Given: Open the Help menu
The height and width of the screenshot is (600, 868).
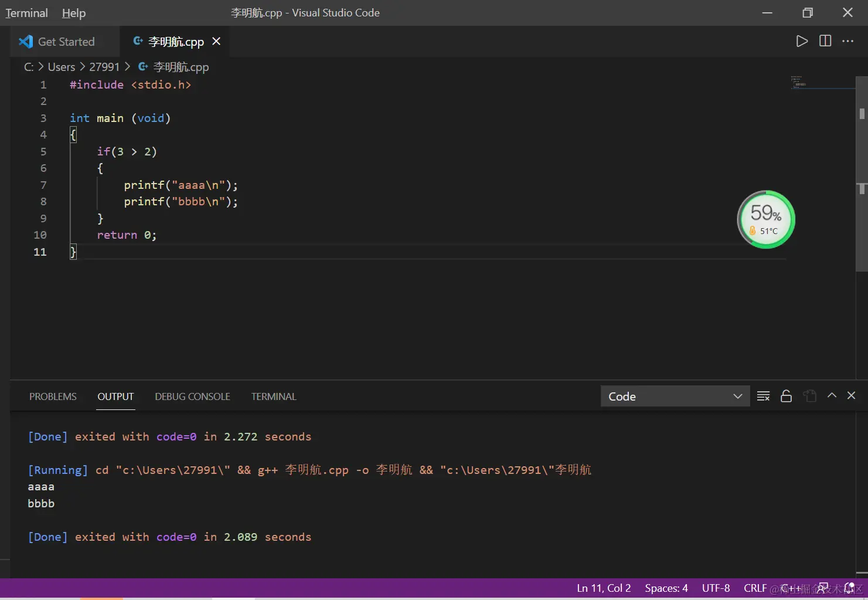Looking at the screenshot, I should 74,13.
